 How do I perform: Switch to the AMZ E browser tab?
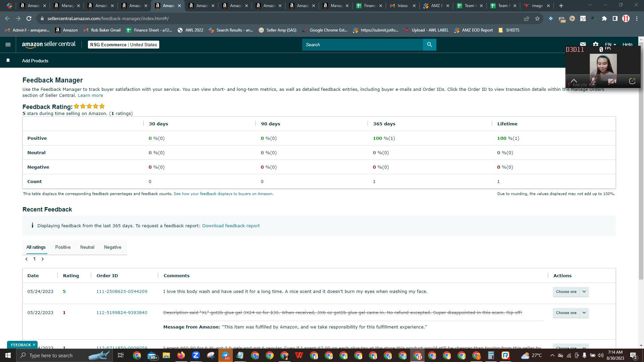click(436, 6)
